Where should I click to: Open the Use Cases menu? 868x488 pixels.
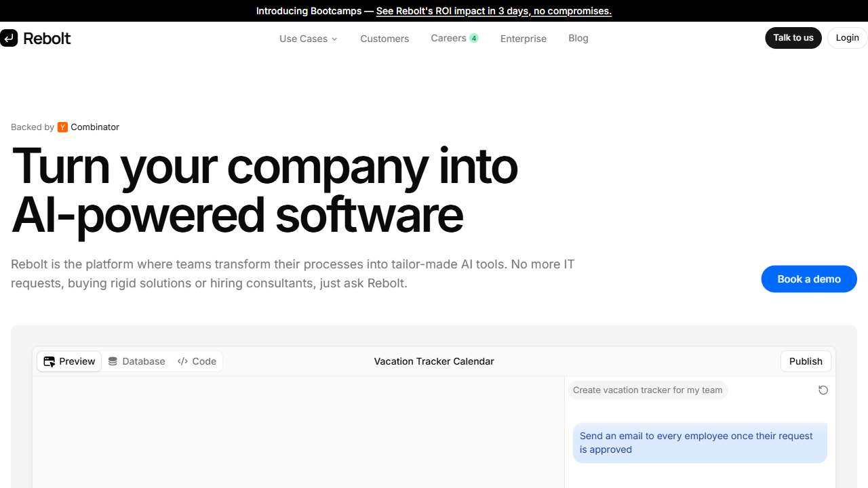303,39
